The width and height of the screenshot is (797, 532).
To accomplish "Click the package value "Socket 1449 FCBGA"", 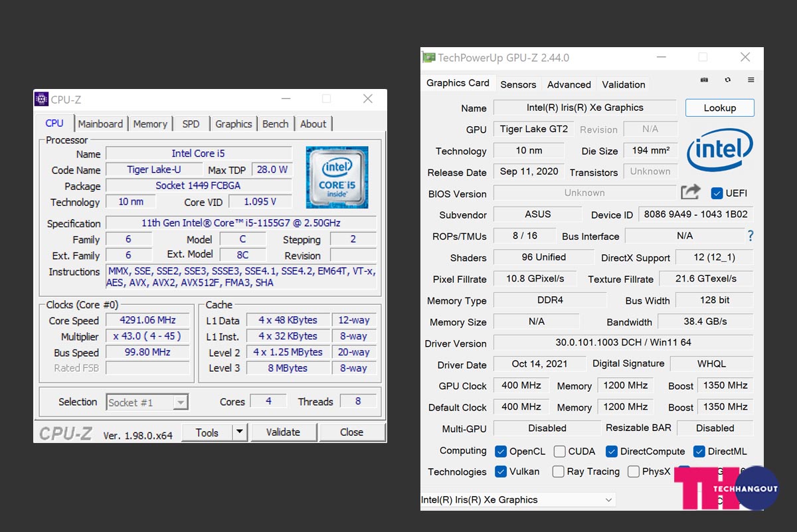I will click(199, 185).
